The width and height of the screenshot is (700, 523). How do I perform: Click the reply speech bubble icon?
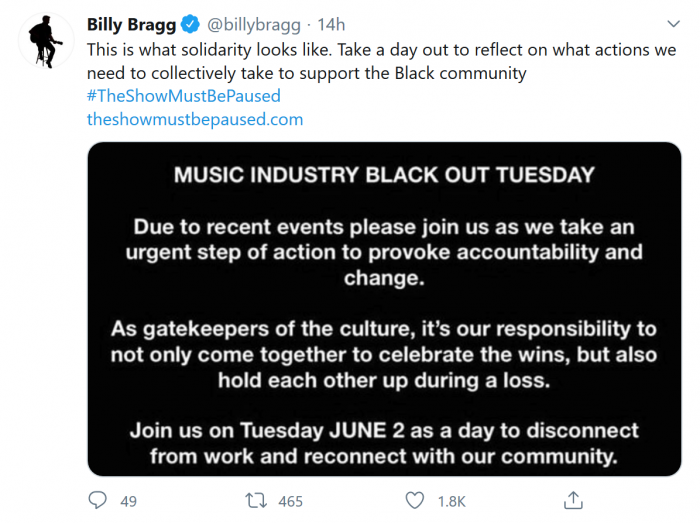[97, 500]
